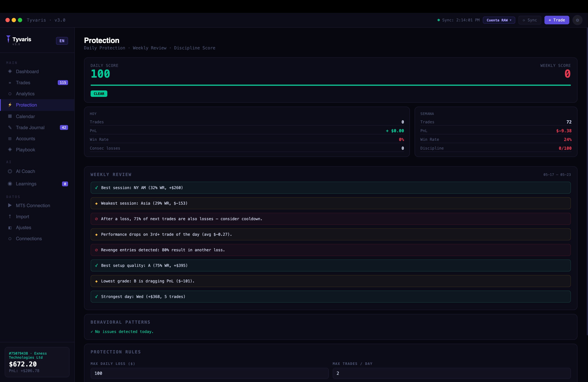Image resolution: width=588 pixels, height=382 pixels.
Task: Open the Dashboard page
Action: (x=37, y=71)
